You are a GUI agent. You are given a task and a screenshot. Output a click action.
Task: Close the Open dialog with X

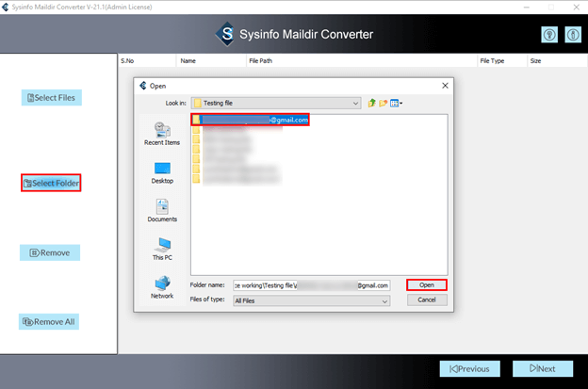pyautogui.click(x=445, y=86)
